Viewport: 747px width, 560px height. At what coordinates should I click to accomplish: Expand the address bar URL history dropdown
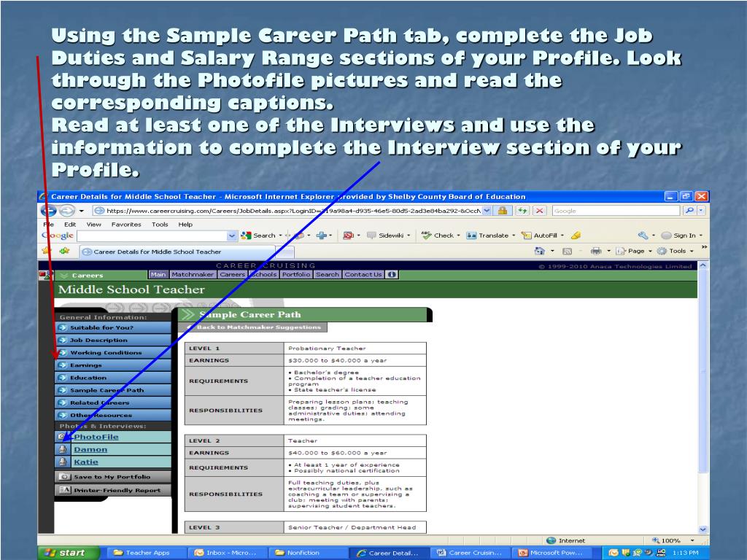tap(487, 211)
